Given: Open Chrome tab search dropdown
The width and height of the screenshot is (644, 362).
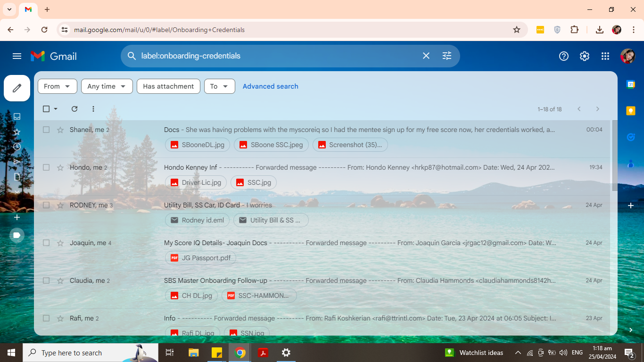Looking at the screenshot, I should [9, 9].
